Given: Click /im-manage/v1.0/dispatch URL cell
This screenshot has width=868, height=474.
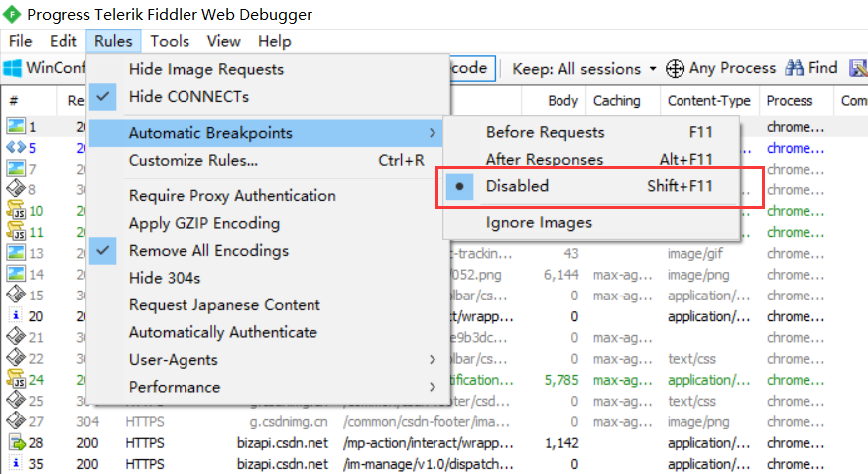Looking at the screenshot, I should (x=429, y=464).
